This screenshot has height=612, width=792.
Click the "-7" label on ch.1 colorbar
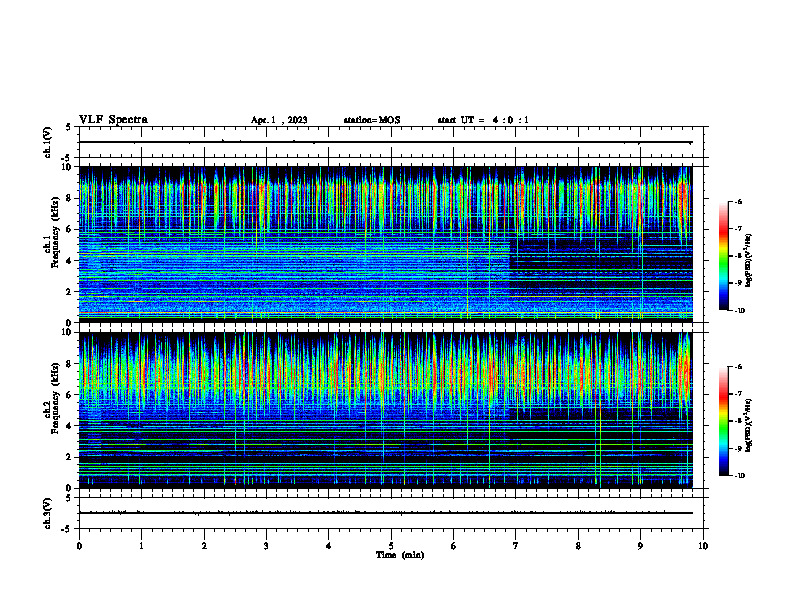tap(738, 229)
